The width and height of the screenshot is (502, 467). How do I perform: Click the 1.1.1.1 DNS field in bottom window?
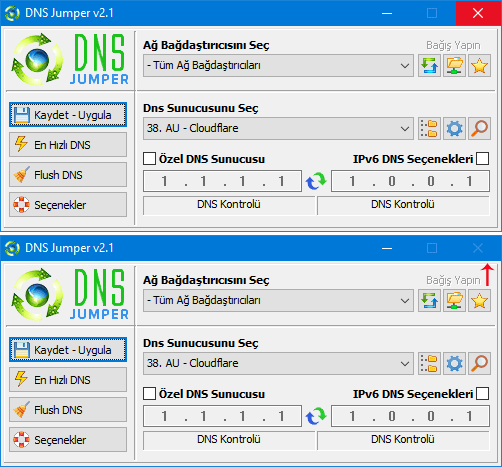[223, 416]
